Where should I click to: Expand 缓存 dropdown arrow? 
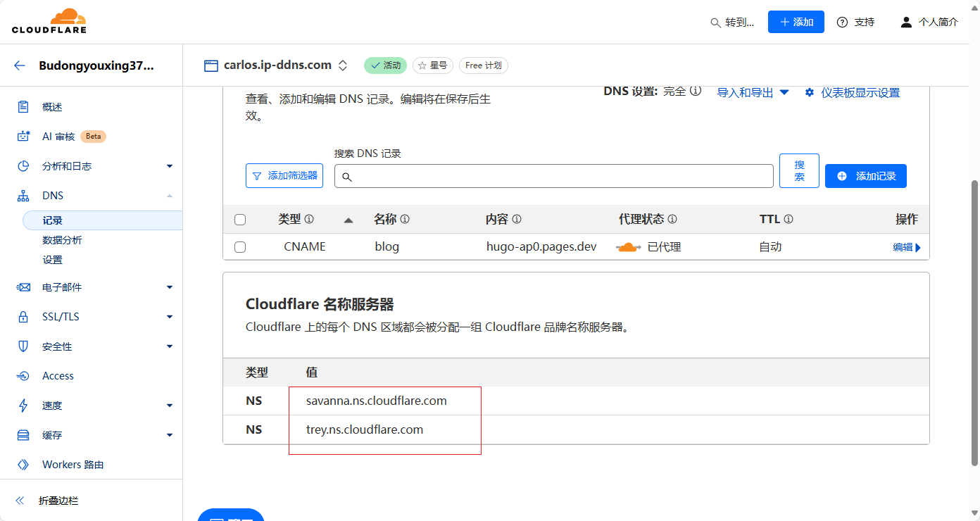pyautogui.click(x=170, y=435)
